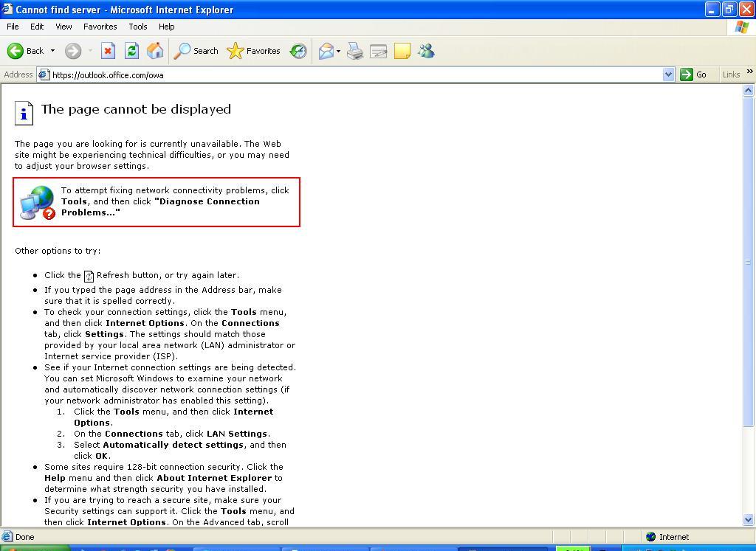
Task: Click the bold "Automatically detect settings" text
Action: click(173, 445)
